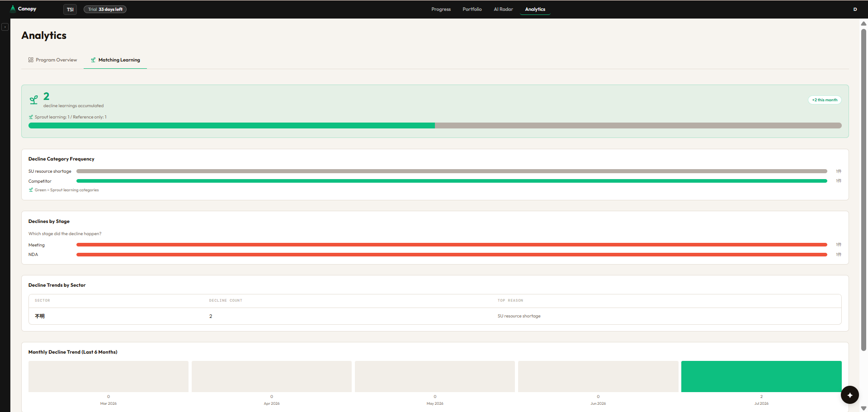Switch to the Program Overview tab
This screenshot has width=868, height=412.
point(52,60)
